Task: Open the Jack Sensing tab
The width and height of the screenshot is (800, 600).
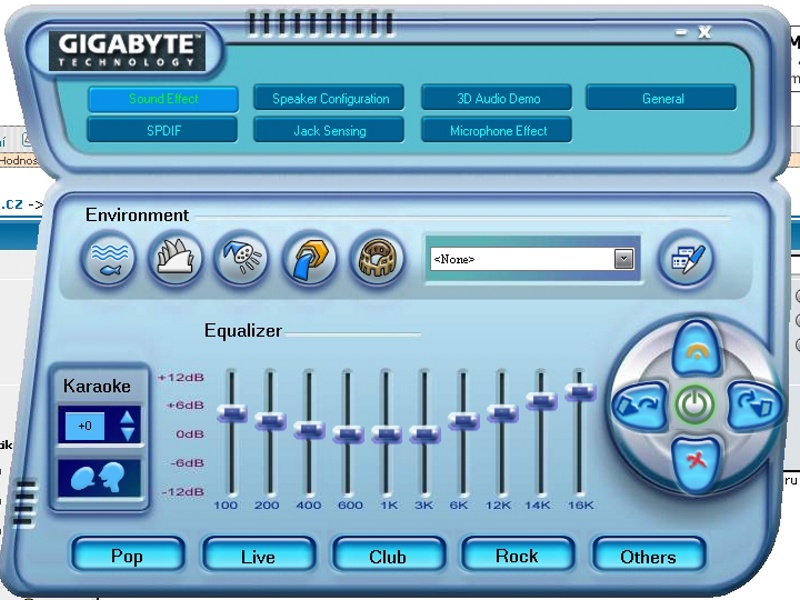Action: tap(330, 131)
